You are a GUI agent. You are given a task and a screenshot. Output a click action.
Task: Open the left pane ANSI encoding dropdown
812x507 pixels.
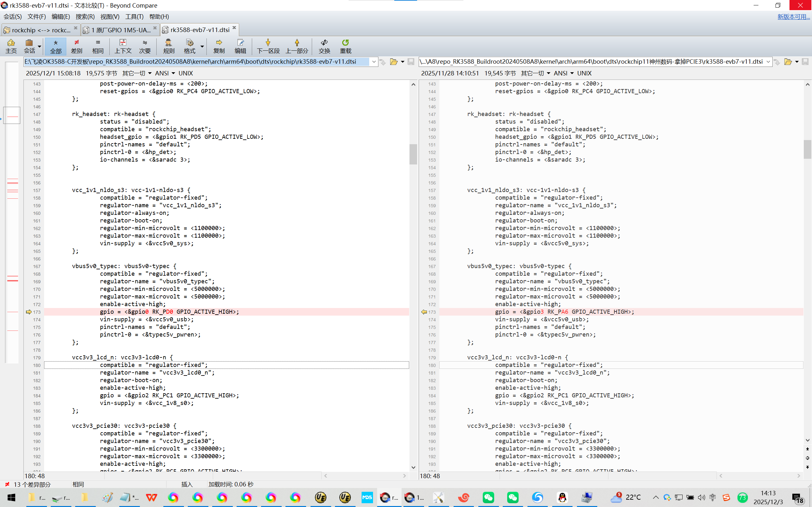[x=174, y=73]
